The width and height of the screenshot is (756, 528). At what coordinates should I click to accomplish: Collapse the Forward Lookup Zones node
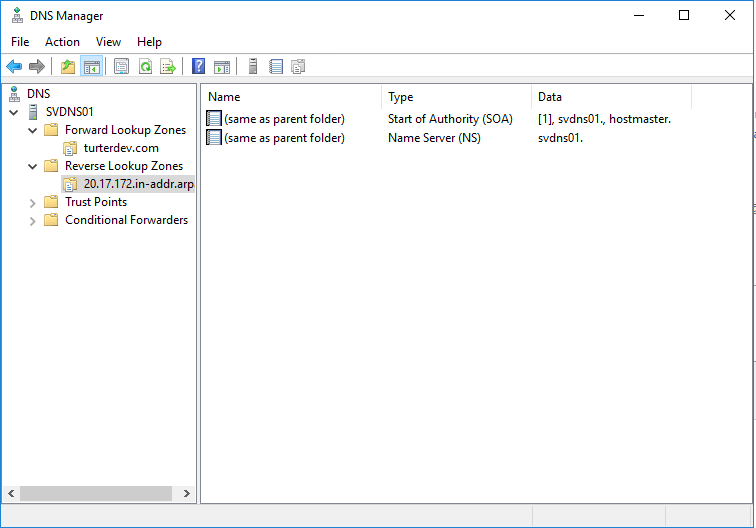[x=32, y=130]
